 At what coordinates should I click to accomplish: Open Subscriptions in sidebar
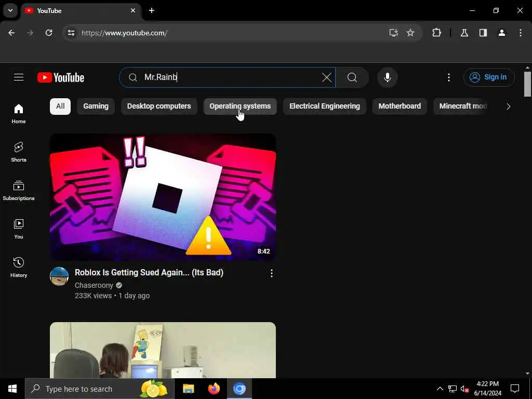19,191
